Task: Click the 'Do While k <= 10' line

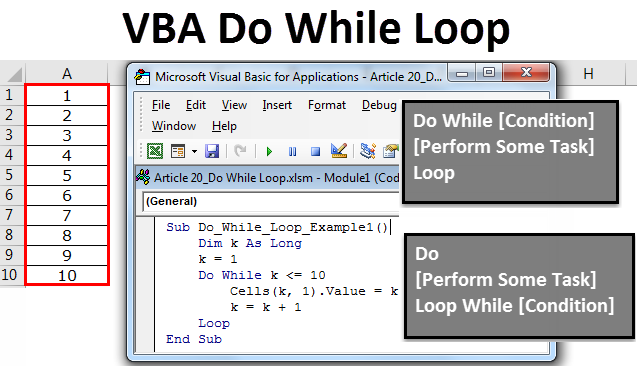Action: point(262,275)
